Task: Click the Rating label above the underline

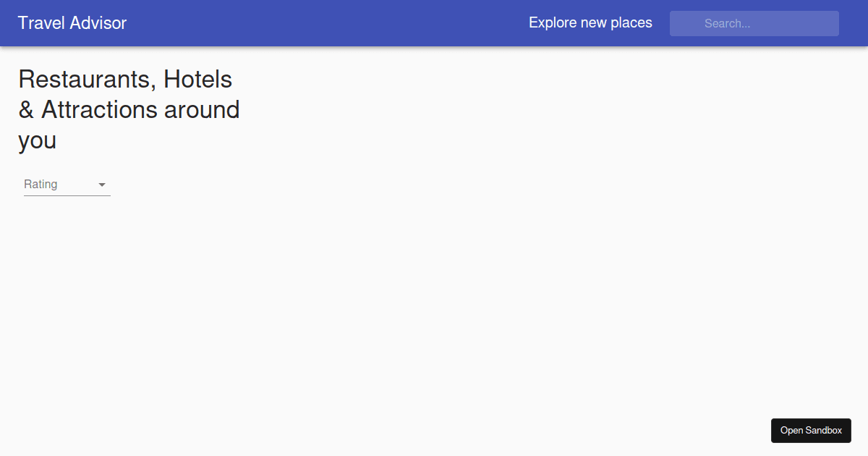Action: click(40, 184)
